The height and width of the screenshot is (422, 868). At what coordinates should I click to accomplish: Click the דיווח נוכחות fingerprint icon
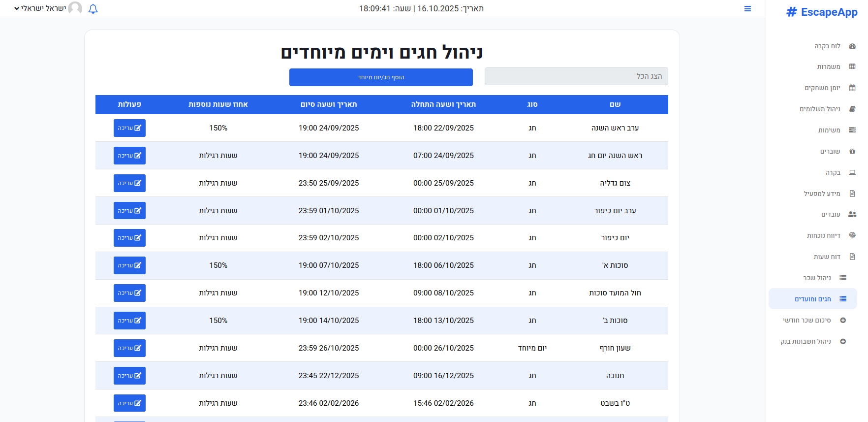[852, 236]
